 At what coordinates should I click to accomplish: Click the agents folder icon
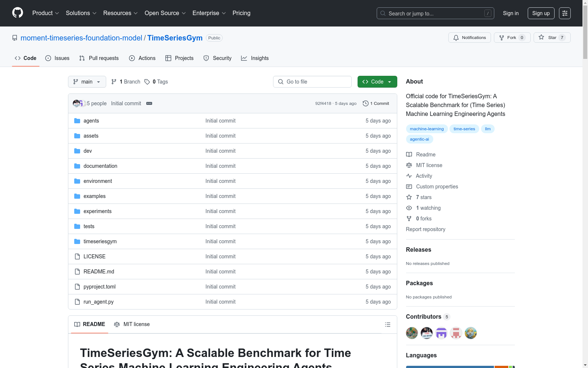click(x=77, y=121)
